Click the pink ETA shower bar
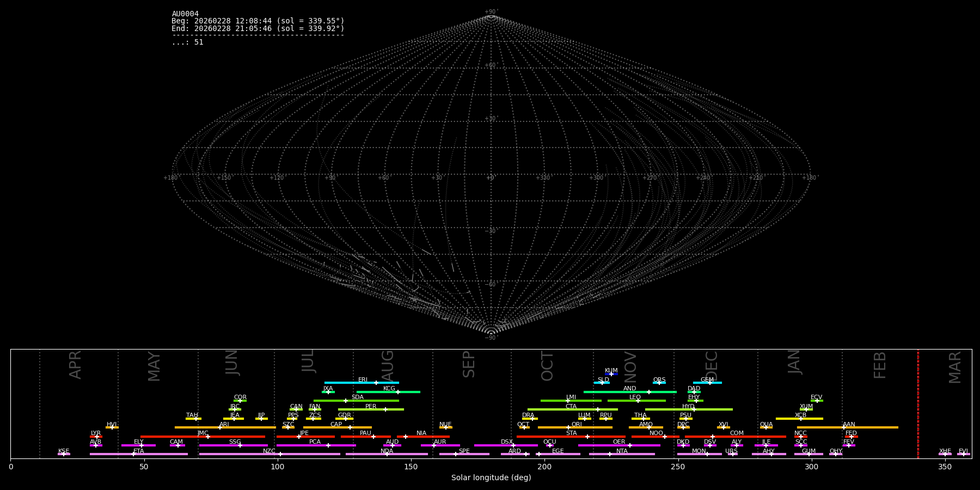980x490 pixels. click(138, 454)
